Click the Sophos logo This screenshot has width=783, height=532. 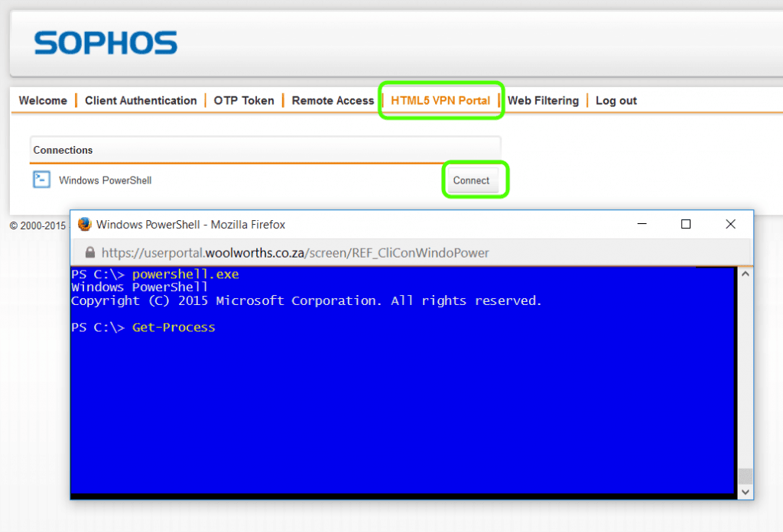pos(106,43)
